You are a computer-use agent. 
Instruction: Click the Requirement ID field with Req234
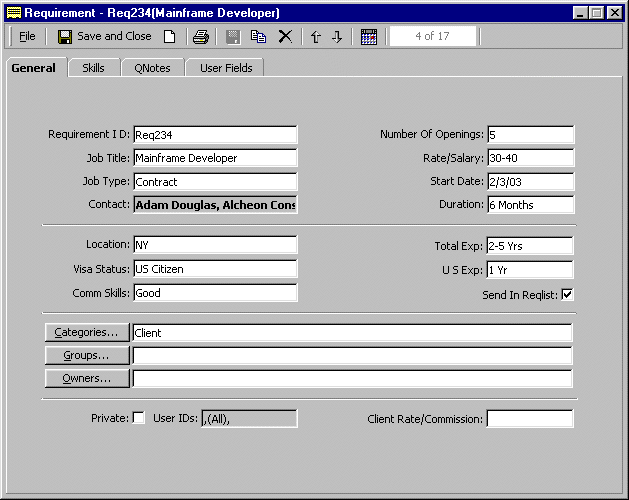215,134
